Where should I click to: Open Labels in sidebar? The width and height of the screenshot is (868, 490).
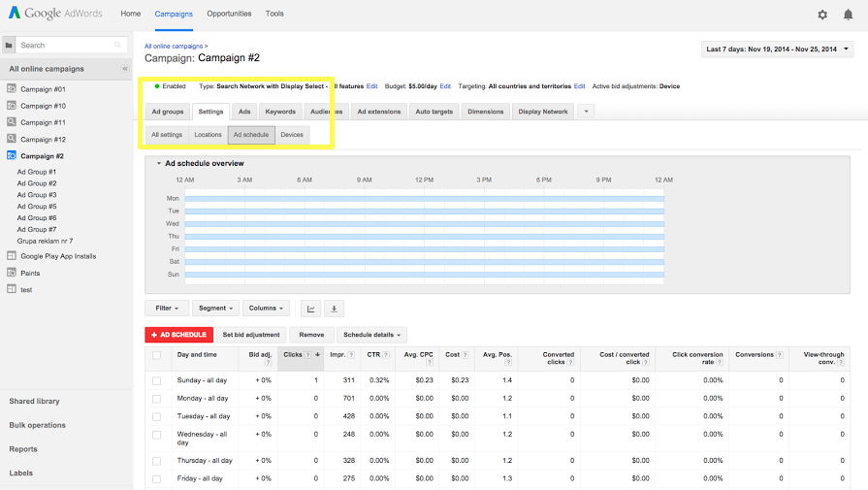tap(21, 473)
